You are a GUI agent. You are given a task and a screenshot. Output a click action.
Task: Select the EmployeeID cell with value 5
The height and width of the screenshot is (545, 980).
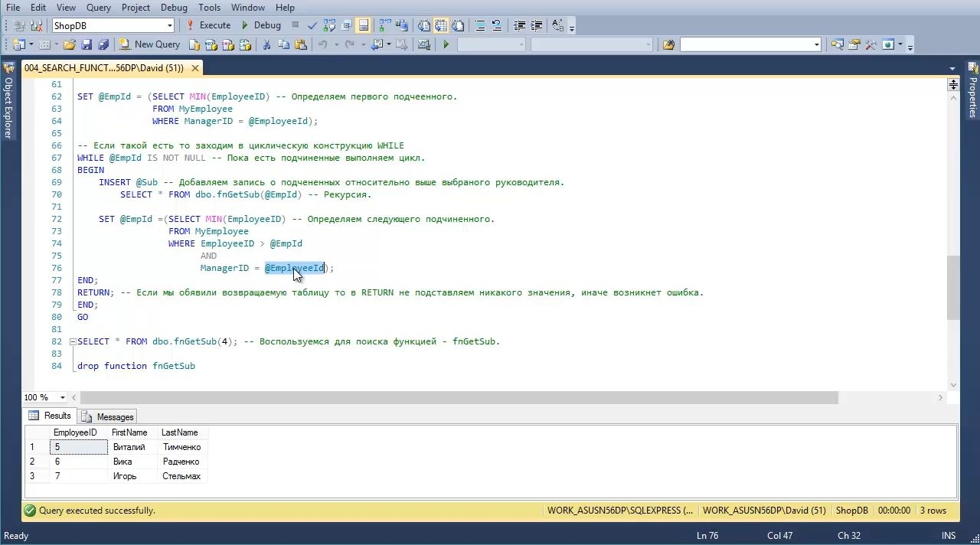coord(79,447)
